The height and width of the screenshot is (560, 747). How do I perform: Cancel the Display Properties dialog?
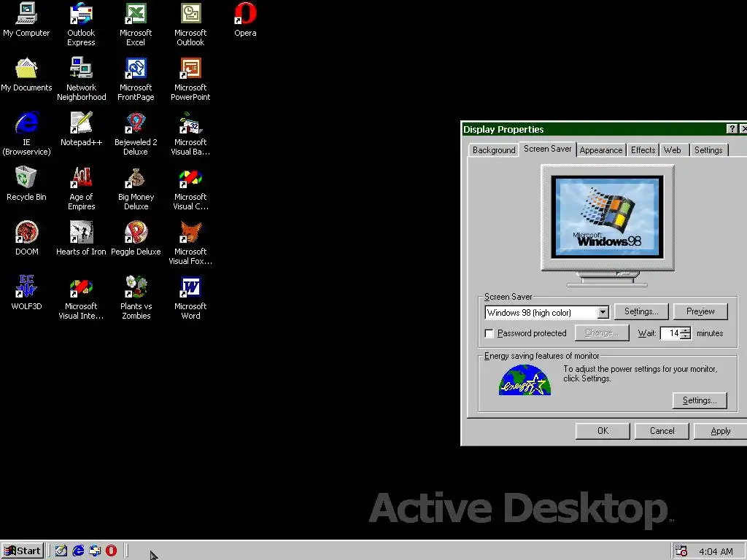(662, 431)
